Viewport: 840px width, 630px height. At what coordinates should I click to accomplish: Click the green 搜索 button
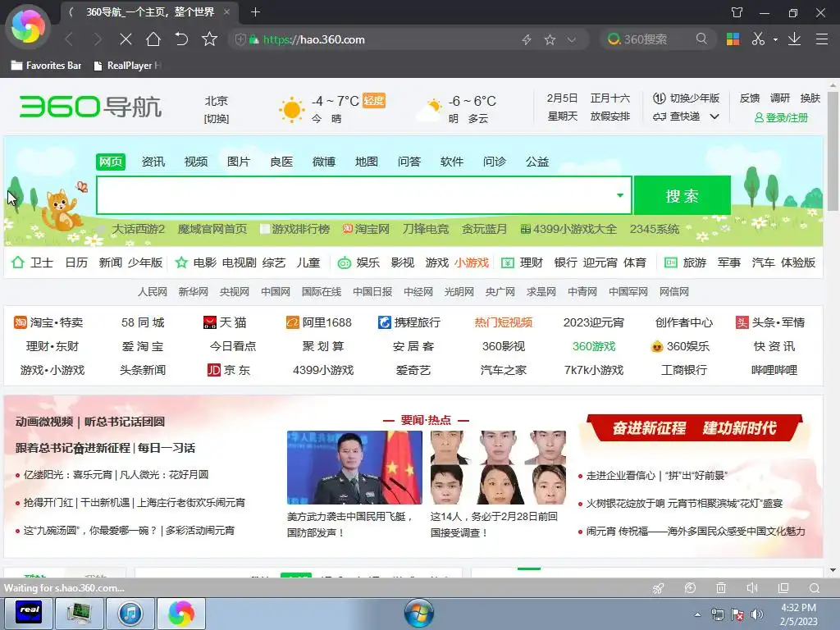coord(682,195)
